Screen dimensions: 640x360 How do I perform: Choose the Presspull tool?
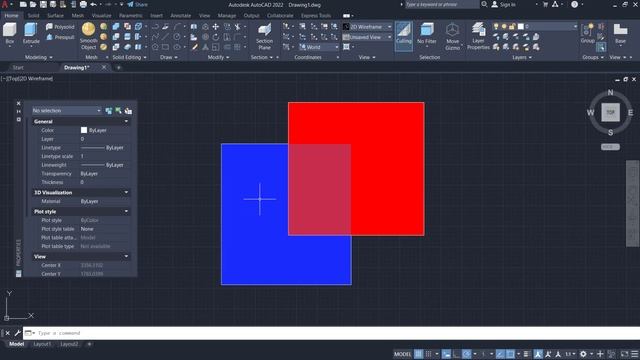(60, 37)
